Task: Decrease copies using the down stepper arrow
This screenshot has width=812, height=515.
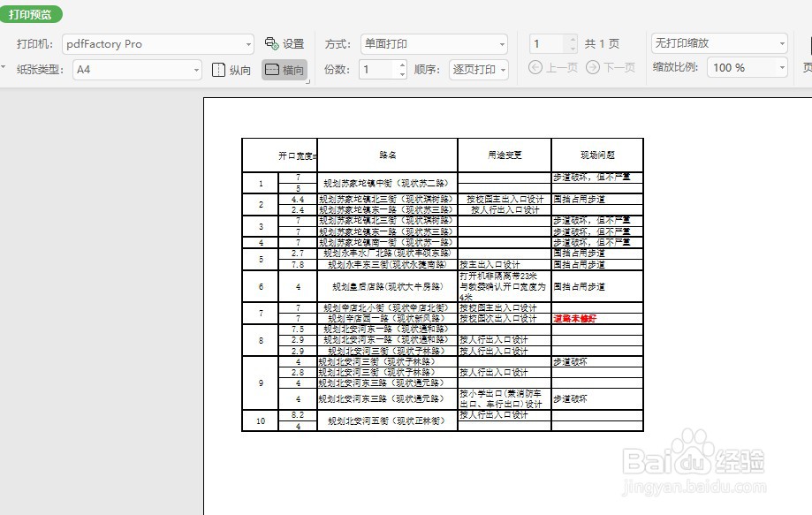Action: click(404, 73)
